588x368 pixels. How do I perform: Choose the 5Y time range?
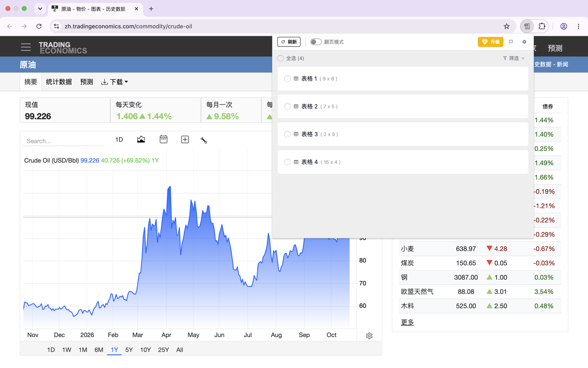[129, 350]
